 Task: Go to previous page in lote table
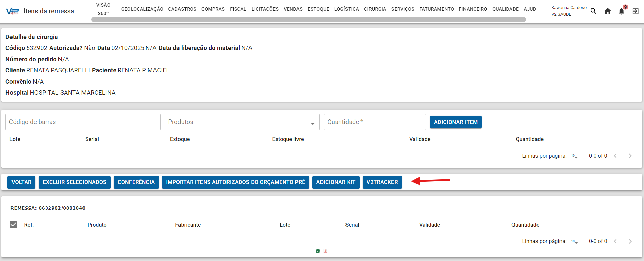click(x=615, y=156)
